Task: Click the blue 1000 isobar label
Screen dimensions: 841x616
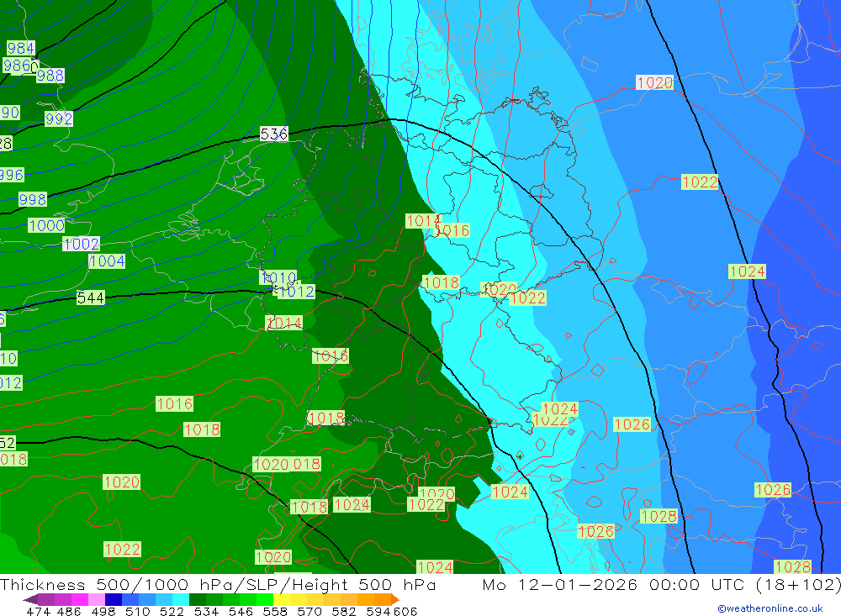Action: (x=46, y=225)
